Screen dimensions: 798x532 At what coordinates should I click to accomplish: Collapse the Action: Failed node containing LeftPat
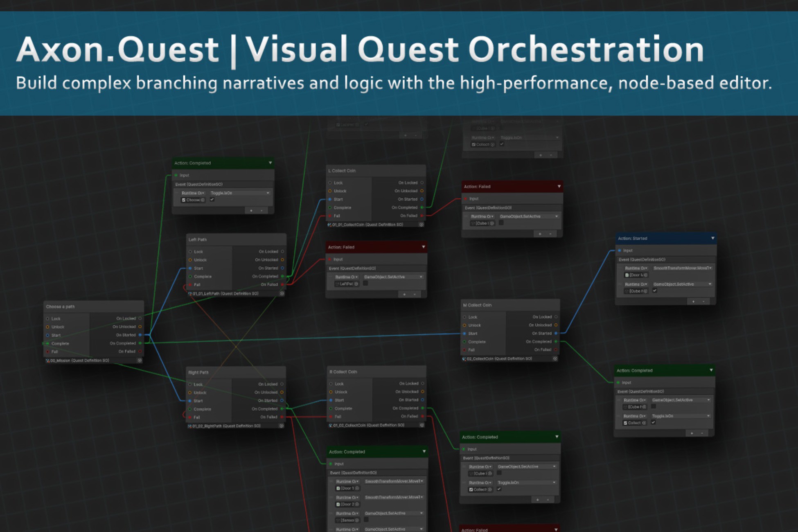point(424,247)
